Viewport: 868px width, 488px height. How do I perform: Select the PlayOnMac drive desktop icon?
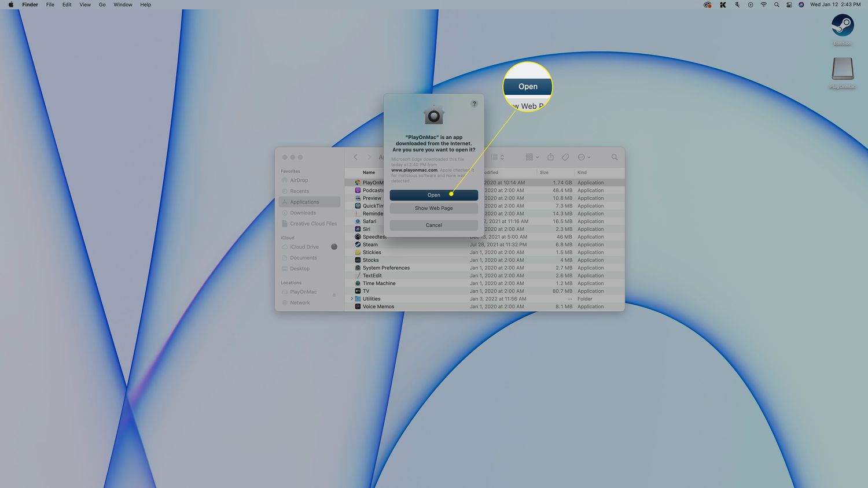coord(842,70)
